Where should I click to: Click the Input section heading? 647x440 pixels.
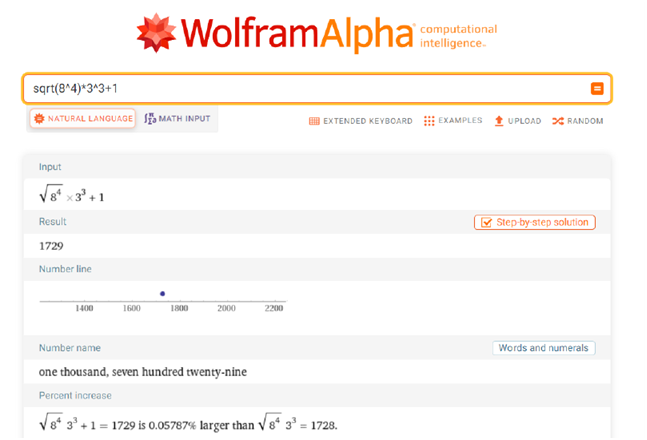(50, 167)
